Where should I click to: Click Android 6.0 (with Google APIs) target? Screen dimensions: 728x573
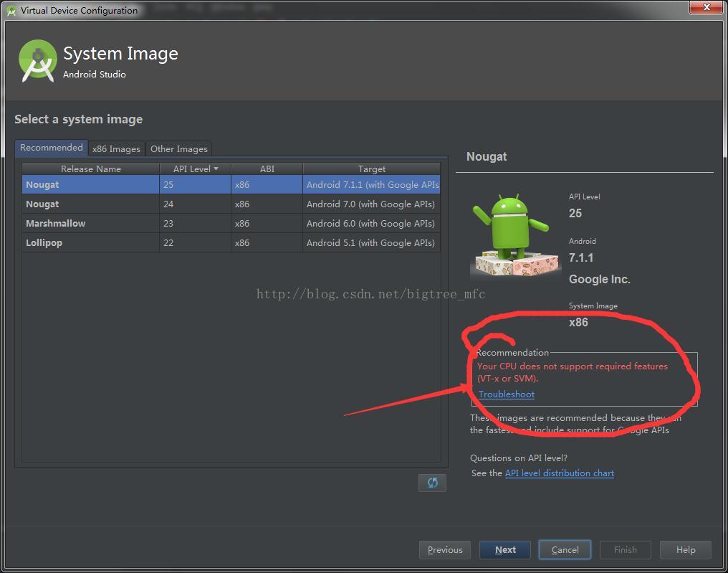(372, 224)
